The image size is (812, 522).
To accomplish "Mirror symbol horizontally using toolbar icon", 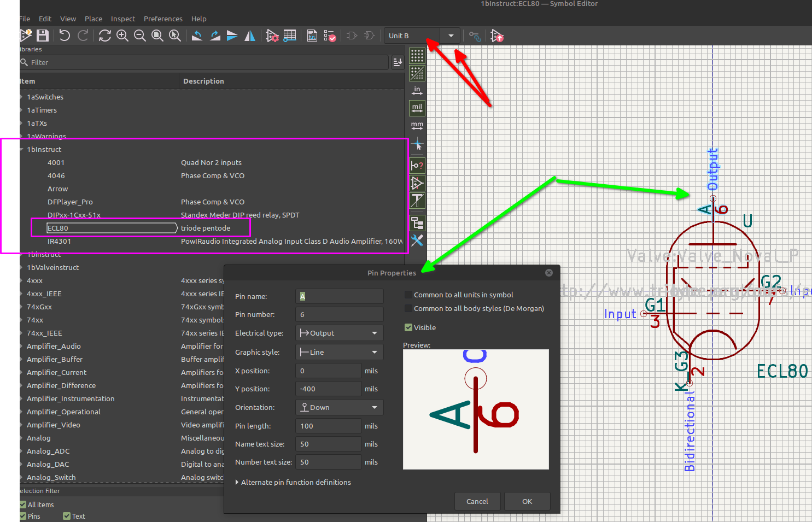I will (x=250, y=36).
